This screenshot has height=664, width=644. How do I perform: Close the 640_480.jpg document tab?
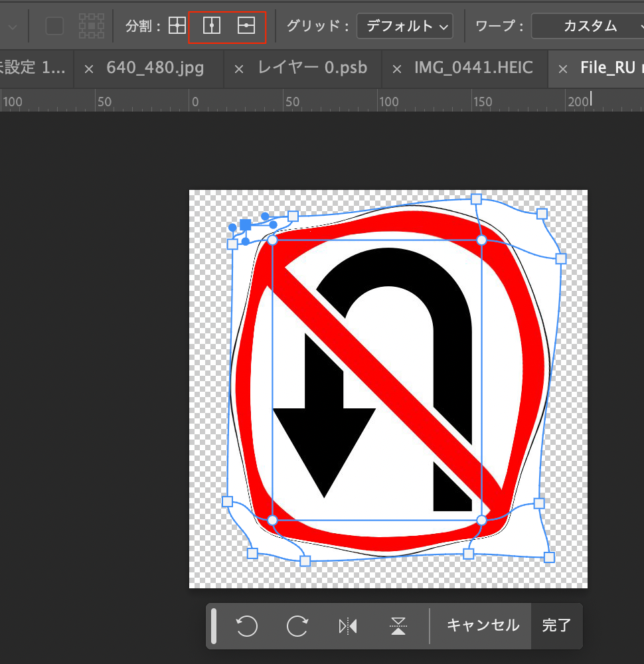90,68
